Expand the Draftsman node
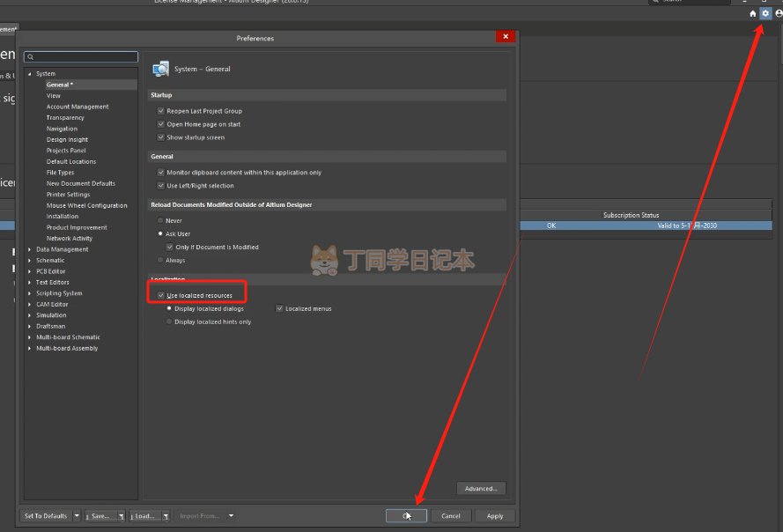This screenshot has height=532, width=783. [29, 326]
